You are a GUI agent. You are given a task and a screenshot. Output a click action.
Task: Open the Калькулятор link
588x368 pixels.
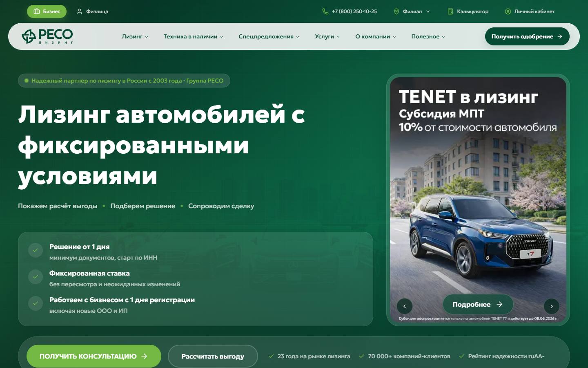[468, 11]
